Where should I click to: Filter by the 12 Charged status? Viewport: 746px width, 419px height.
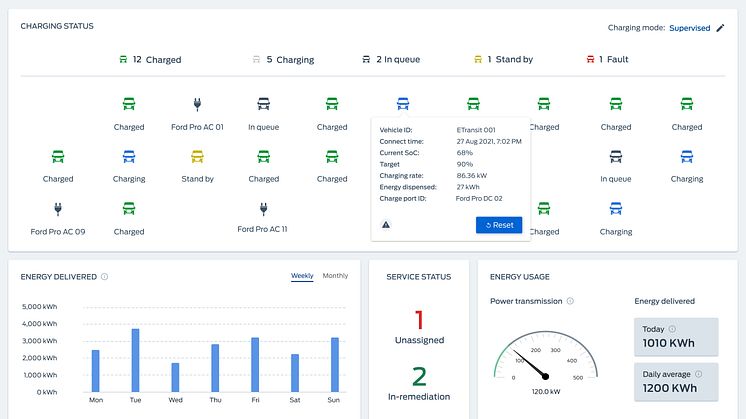151,60
